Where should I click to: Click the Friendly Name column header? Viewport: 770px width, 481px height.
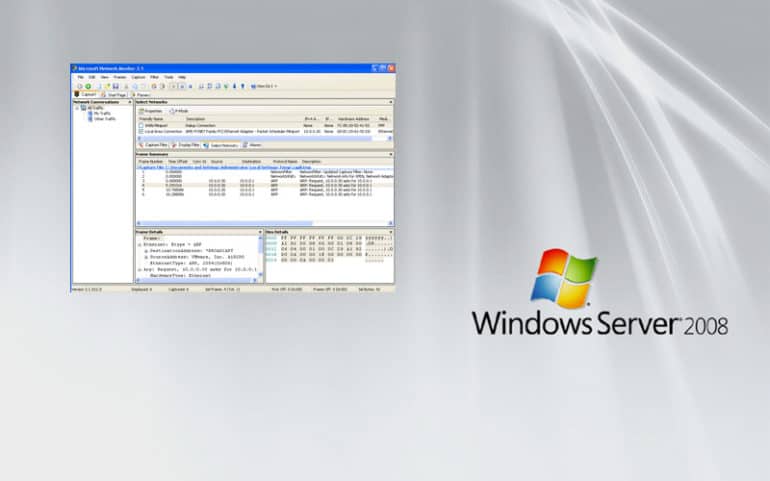tap(151, 119)
